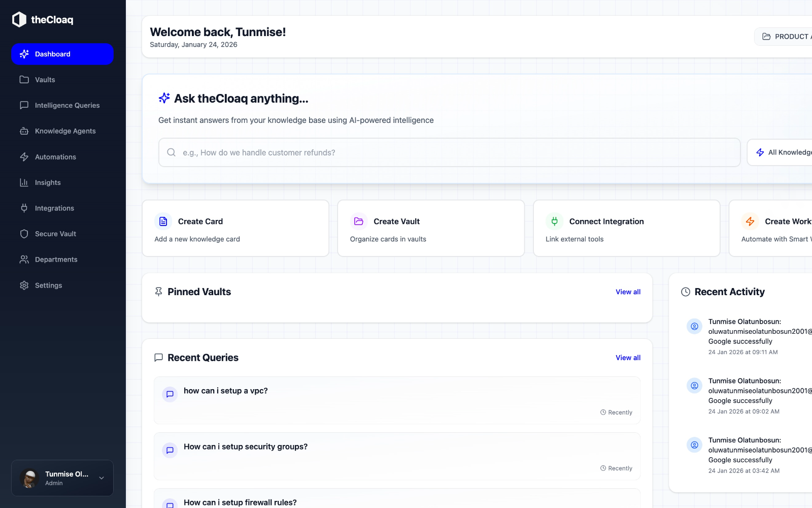The image size is (812, 508).
Task: Click the Tunmise profile avatar photo
Action: coord(29,478)
